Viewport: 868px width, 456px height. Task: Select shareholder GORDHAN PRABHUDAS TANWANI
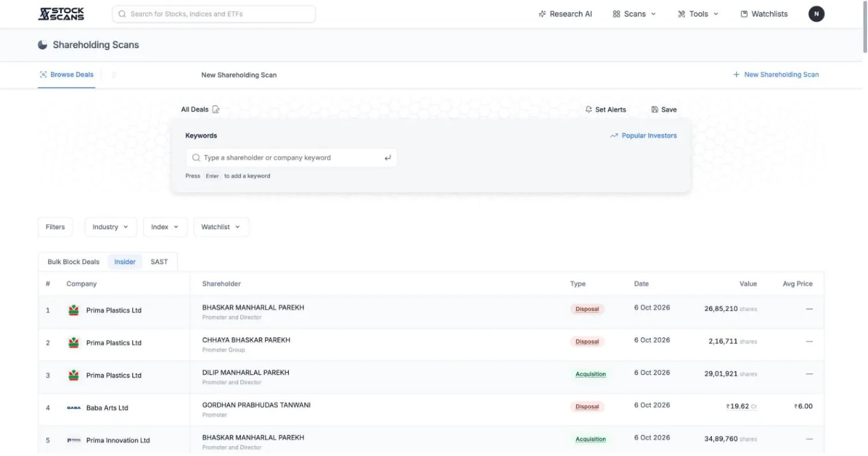256,405
